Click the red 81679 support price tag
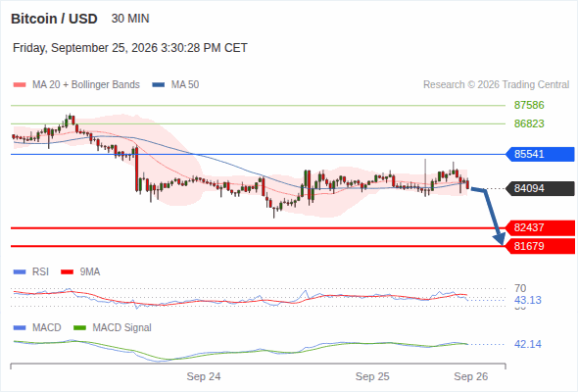 [x=539, y=246]
